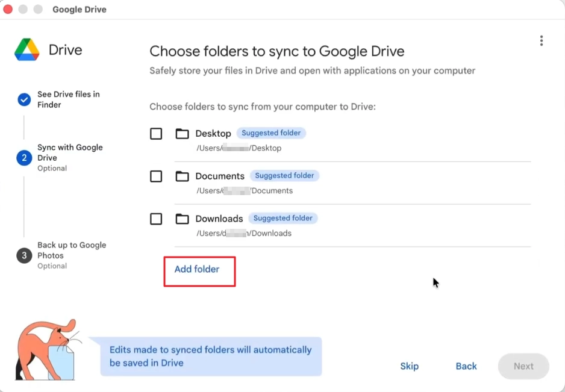Image resolution: width=565 pixels, height=392 pixels.
Task: Enable syncing of the Desktop folder
Action: (x=156, y=134)
